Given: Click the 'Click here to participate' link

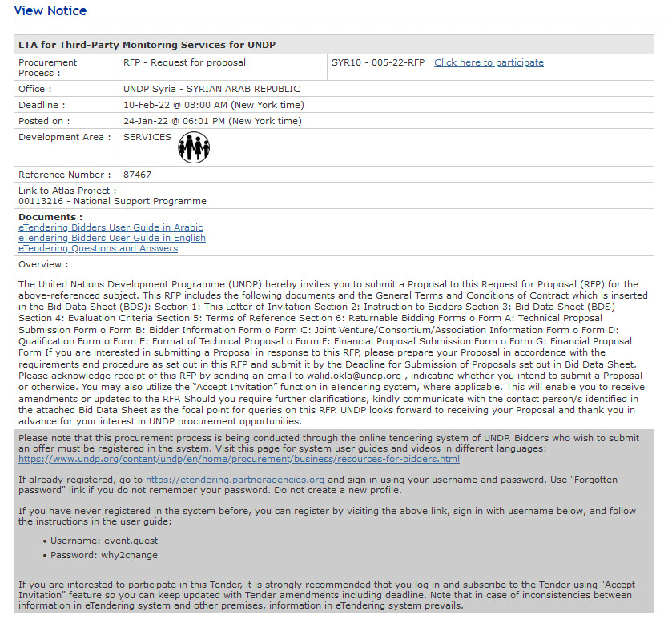Looking at the screenshot, I should (x=489, y=62).
